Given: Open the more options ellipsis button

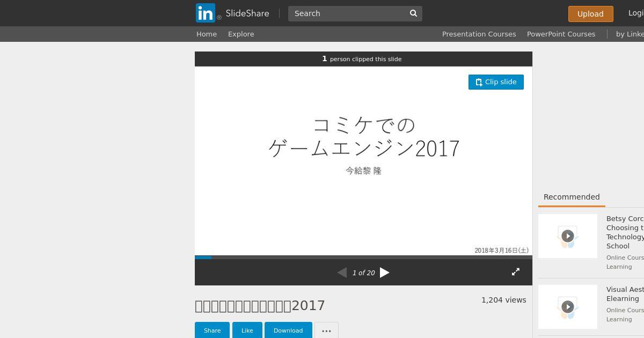Looking at the screenshot, I should pos(326,330).
